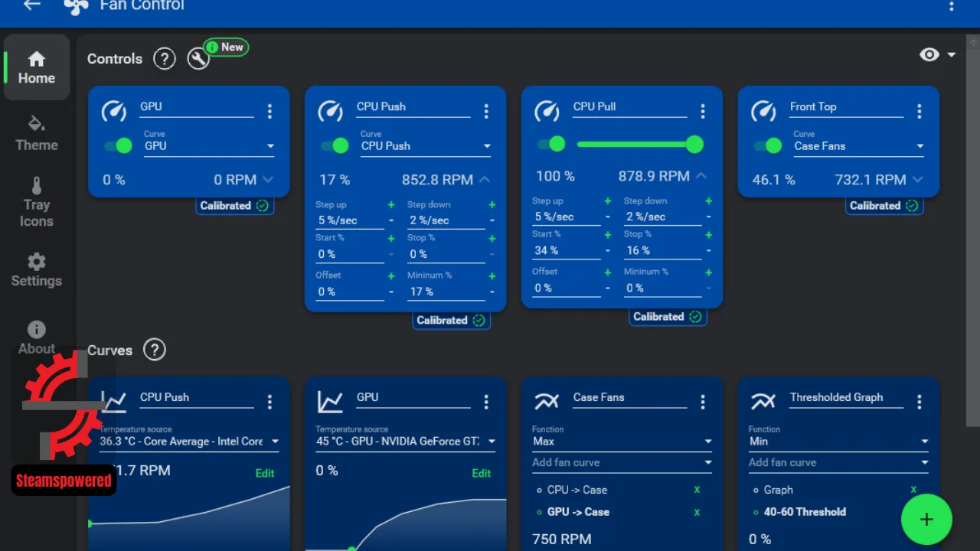Click the gauge icon on Front Top card
This screenshot has height=551, width=980.
[x=764, y=112]
